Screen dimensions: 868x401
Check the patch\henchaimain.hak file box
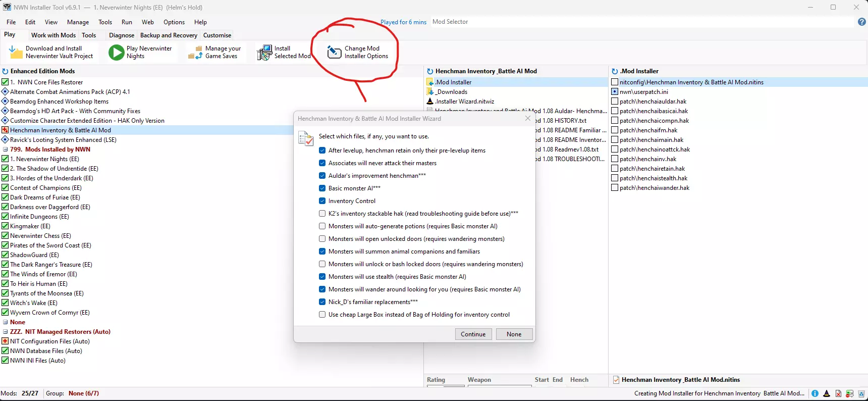(615, 140)
